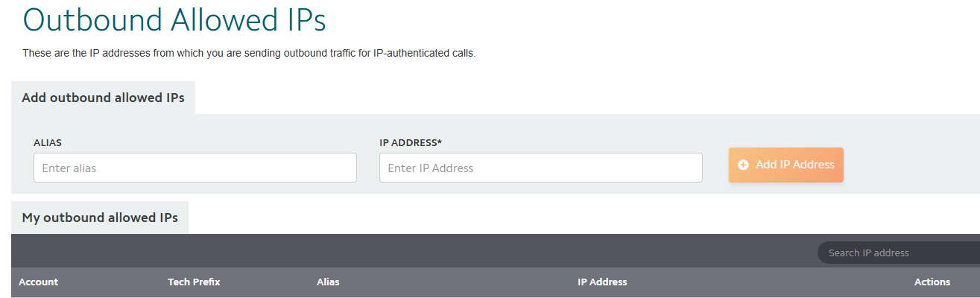The image size is (980, 298).
Task: Open the Add outbound allowed IPs tab
Action: coord(103,98)
